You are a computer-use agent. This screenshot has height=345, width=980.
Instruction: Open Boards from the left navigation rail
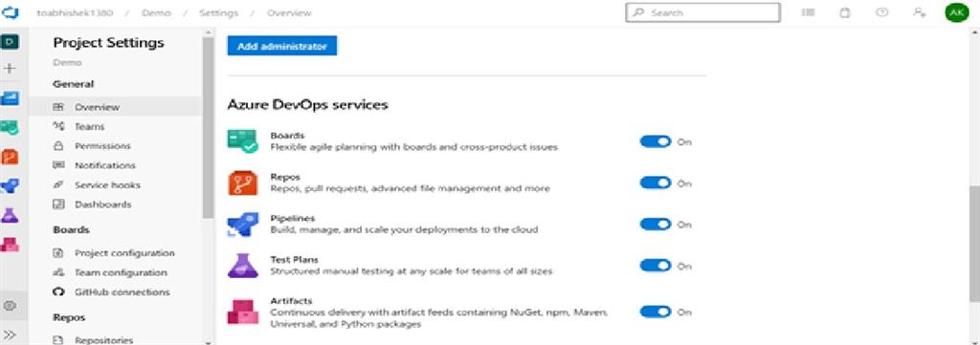tap(10, 98)
